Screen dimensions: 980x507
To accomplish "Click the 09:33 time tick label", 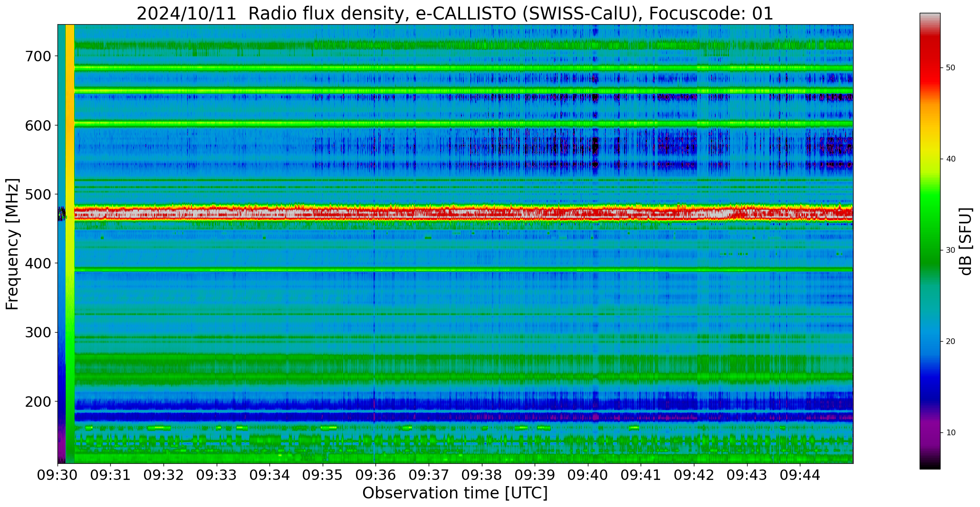I will click(x=217, y=475).
